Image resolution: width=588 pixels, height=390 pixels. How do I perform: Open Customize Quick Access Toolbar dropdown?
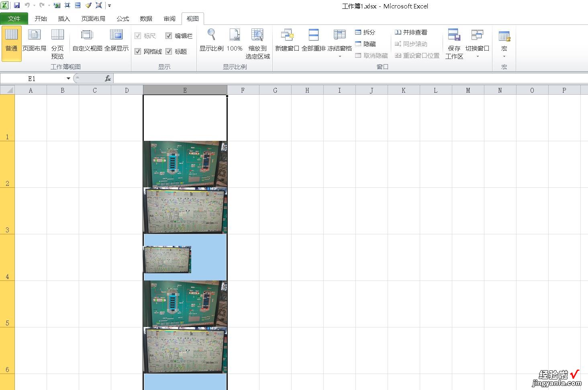pos(109,6)
